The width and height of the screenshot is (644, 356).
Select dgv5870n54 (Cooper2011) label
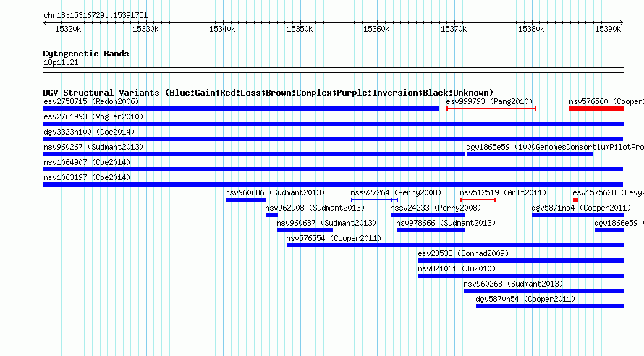point(526,299)
